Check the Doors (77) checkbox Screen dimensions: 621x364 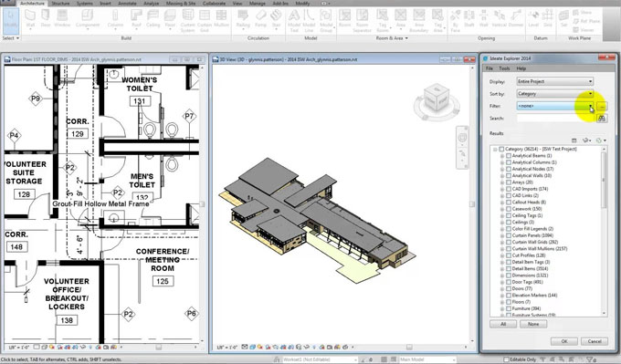(509, 289)
